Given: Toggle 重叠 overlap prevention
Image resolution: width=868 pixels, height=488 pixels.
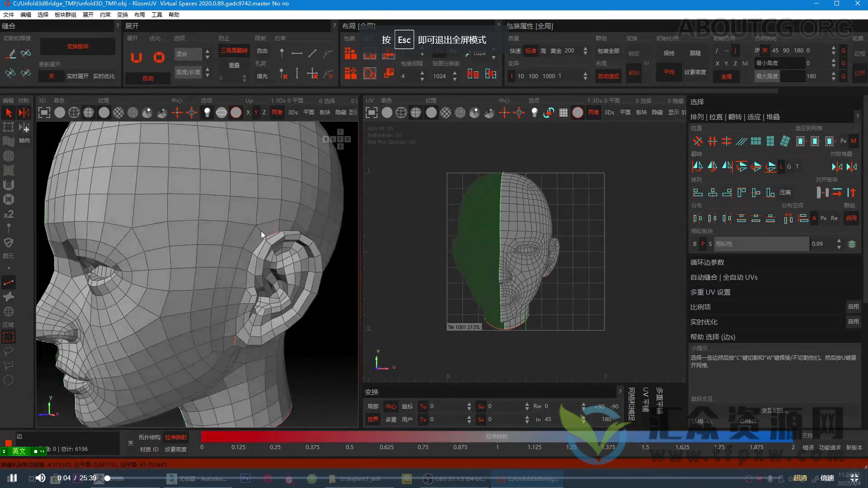Looking at the screenshot, I should pyautogui.click(x=234, y=65).
